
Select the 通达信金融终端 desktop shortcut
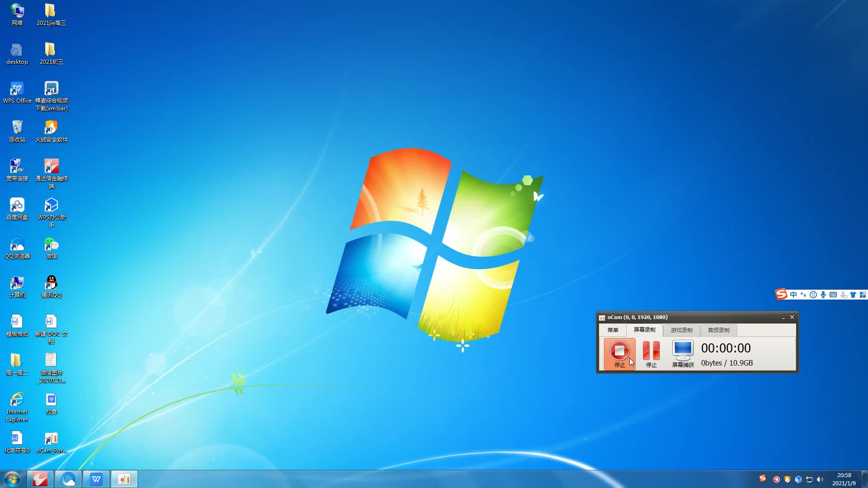point(51,174)
